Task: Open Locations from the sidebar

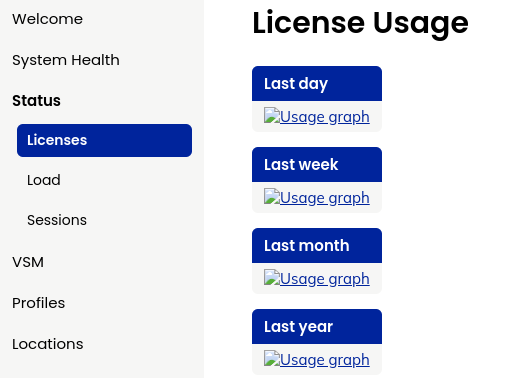Action: 48,344
